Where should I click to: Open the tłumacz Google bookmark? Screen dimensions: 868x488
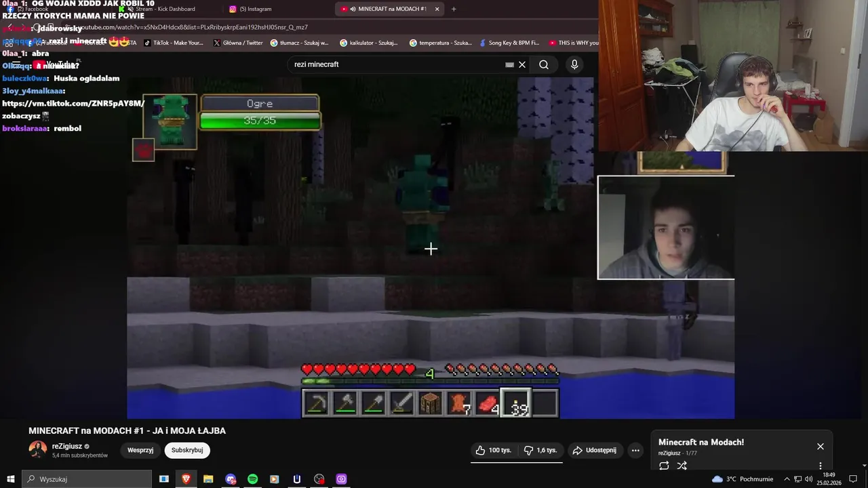pyautogui.click(x=299, y=43)
